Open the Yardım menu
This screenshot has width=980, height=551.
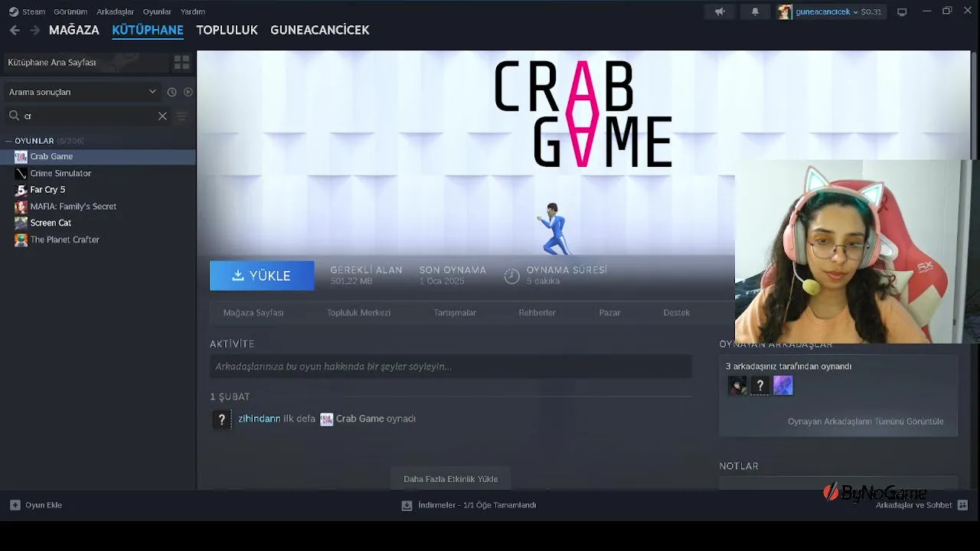[x=193, y=11]
